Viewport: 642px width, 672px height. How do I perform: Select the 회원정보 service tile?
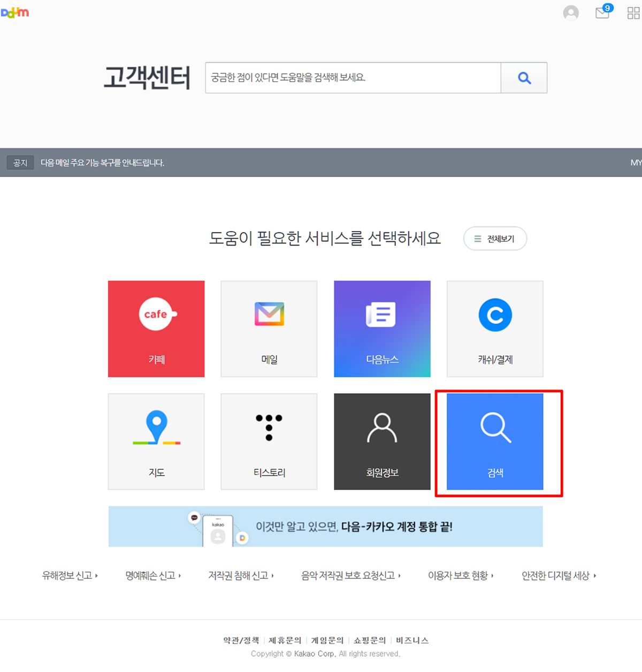coord(382,442)
